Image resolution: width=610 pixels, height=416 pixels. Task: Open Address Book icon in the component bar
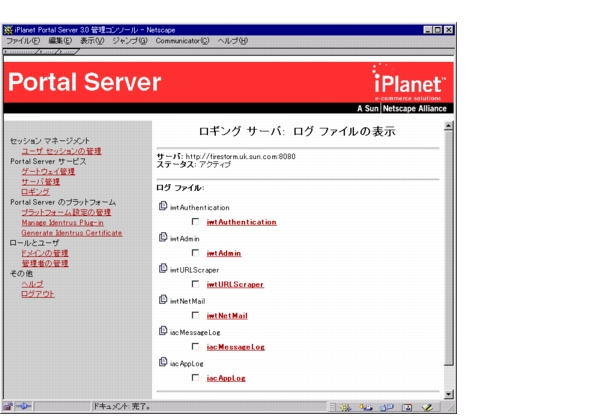coord(407,407)
